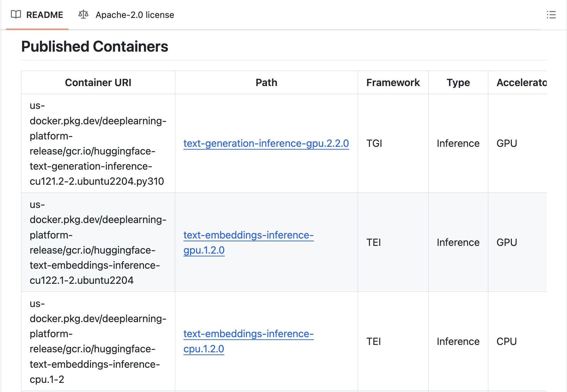
Task: Select the Inference cell in the CPU row
Action: [x=458, y=341]
